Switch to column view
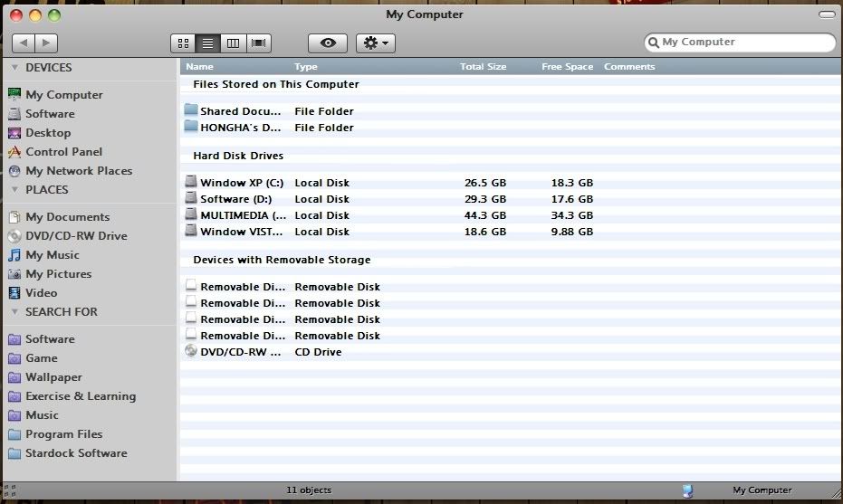This screenshot has height=504, width=843. [233, 43]
